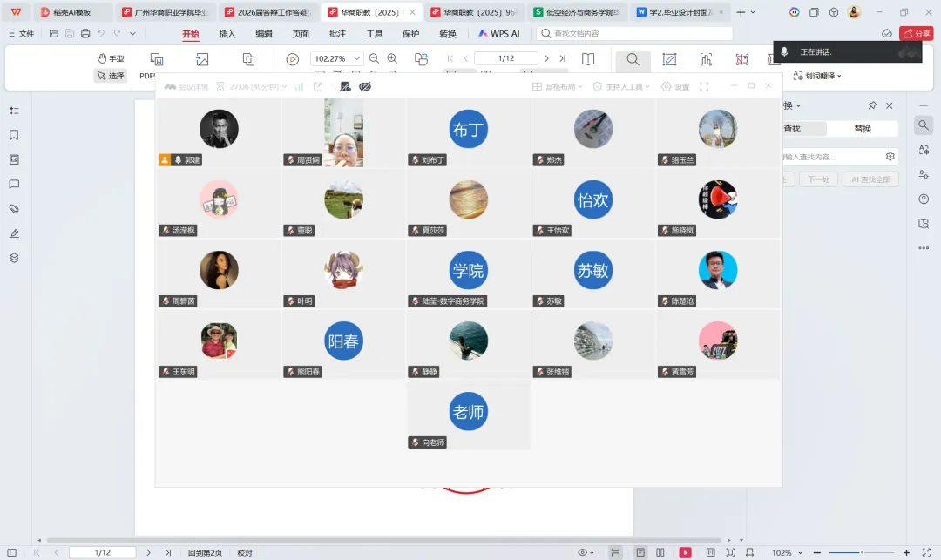Click zoom minus button beside the slider
941x560 pixels.
coord(816,552)
